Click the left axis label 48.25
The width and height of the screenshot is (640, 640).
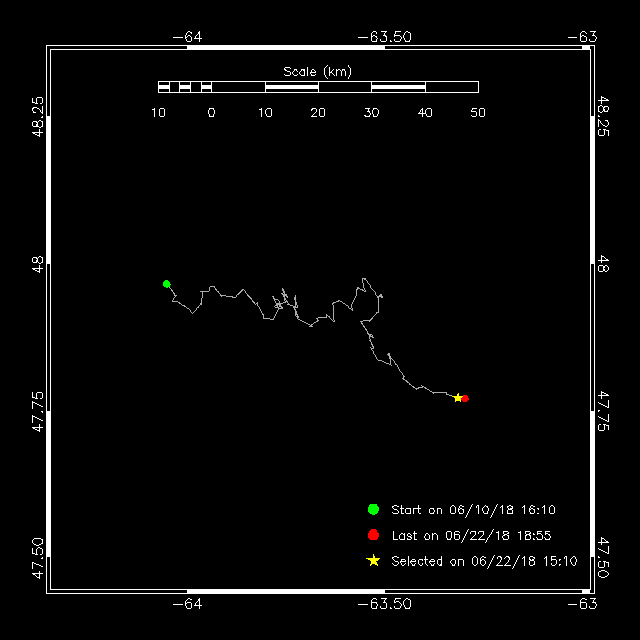click(38, 116)
